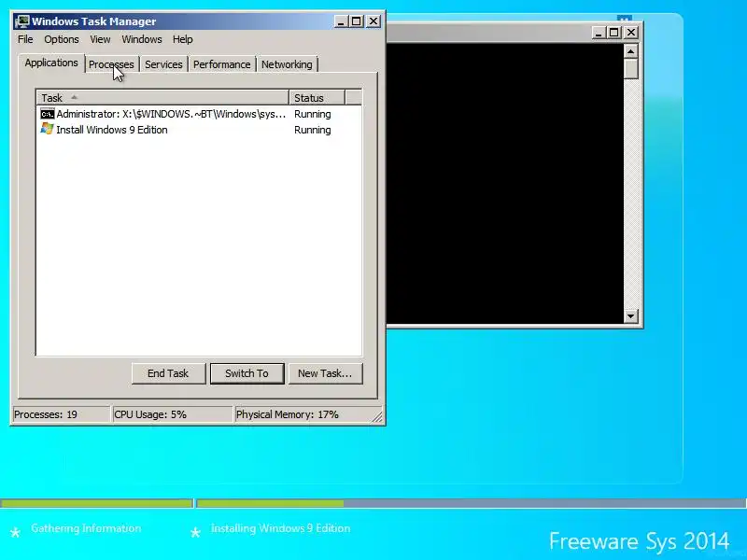Click the Task Manager title bar icon
The width and height of the screenshot is (747, 560).
coord(21,21)
